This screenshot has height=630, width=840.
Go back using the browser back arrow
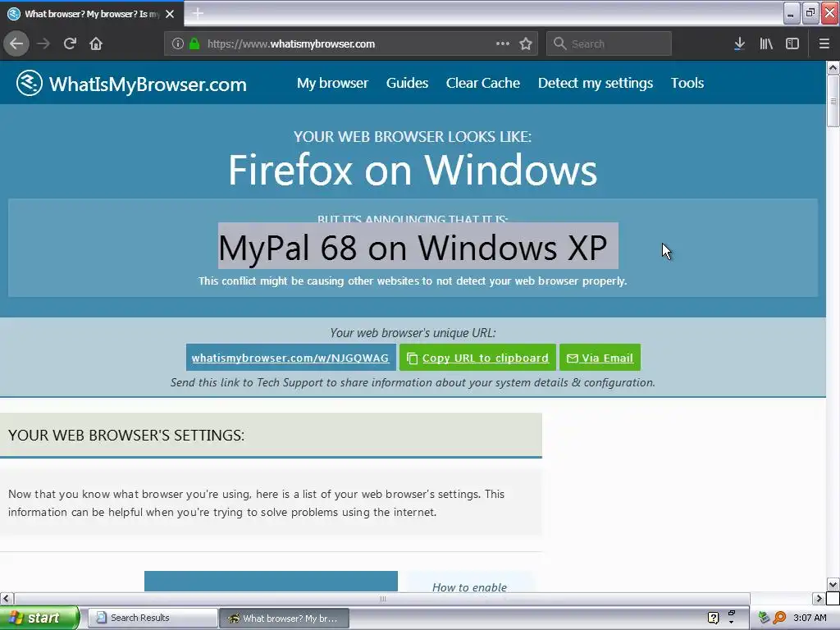[16, 43]
